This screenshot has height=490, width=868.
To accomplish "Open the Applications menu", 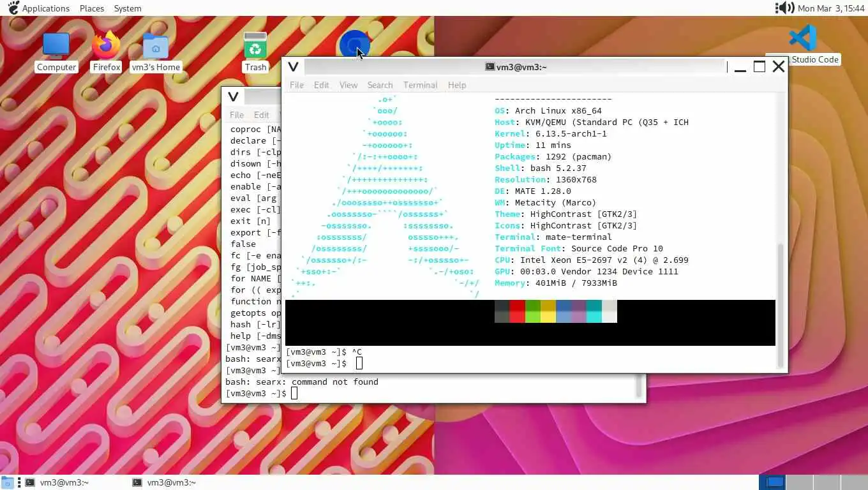I will [x=45, y=8].
